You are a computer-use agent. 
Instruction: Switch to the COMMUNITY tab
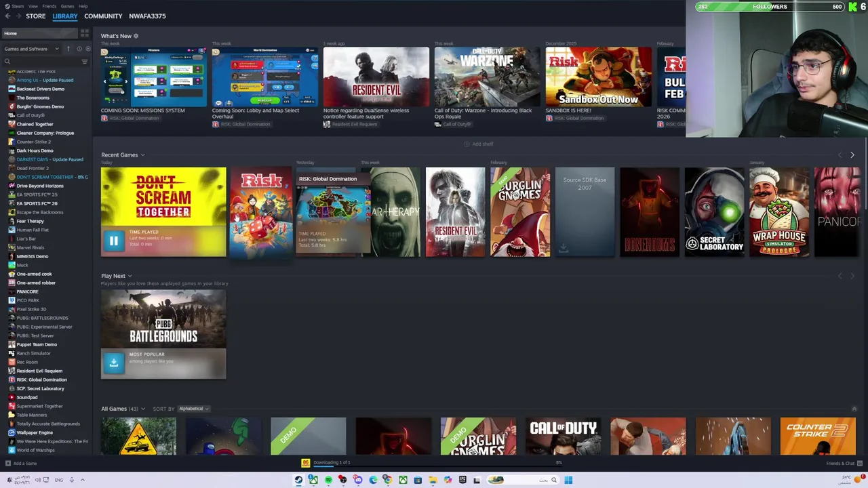coord(103,16)
